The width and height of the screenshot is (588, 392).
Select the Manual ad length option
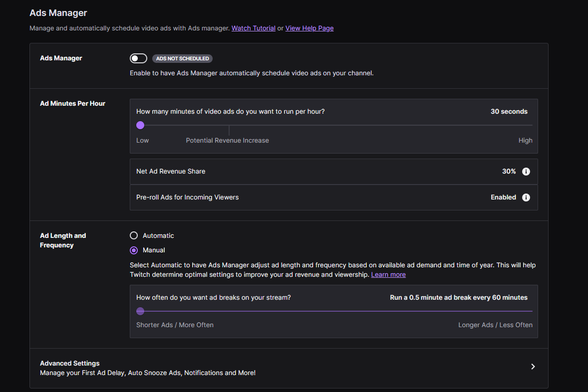click(134, 250)
